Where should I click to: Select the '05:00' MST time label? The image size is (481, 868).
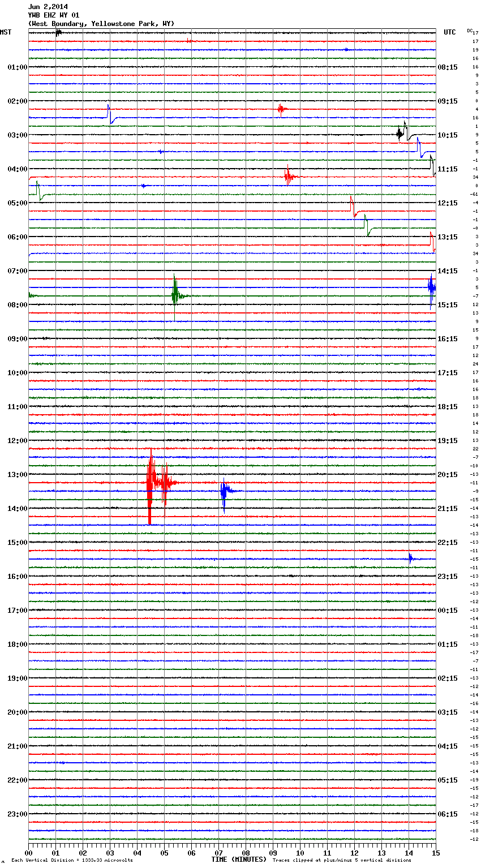tap(17, 203)
